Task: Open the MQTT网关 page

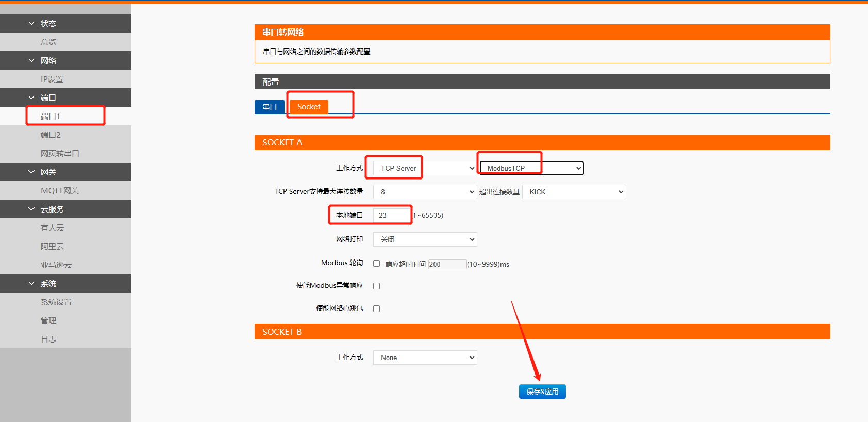Action: point(60,190)
